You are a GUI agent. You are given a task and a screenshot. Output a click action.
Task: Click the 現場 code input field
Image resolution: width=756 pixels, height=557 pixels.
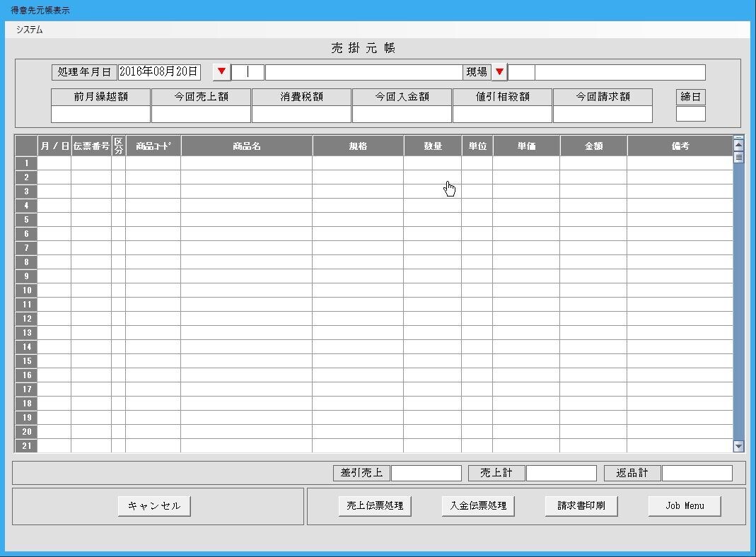tap(522, 72)
